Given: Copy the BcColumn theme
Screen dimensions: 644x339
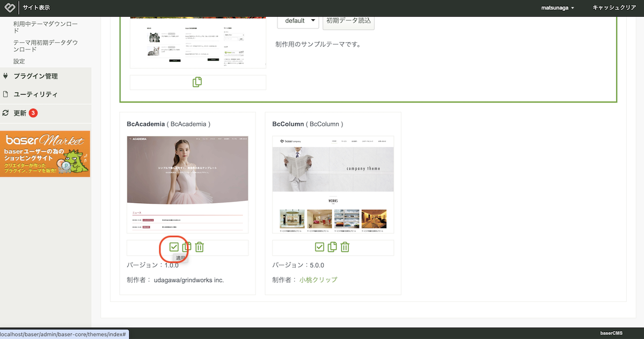Looking at the screenshot, I should [332, 247].
